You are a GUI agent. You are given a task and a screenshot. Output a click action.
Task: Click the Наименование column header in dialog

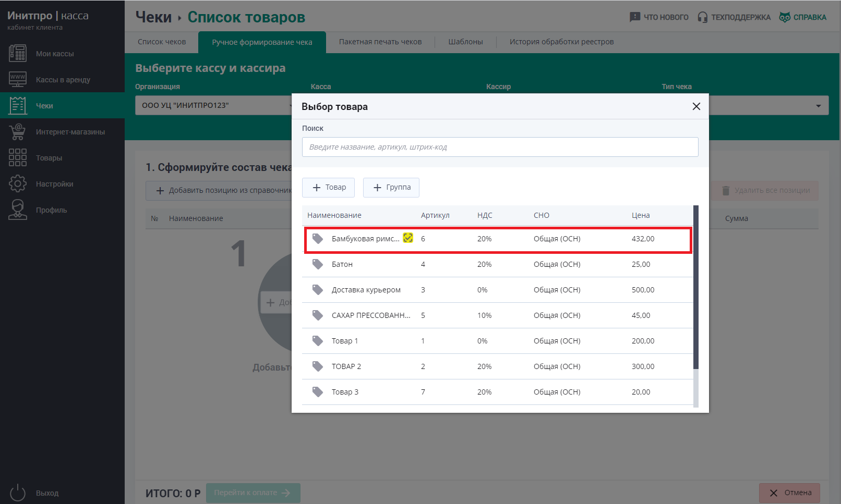(334, 215)
